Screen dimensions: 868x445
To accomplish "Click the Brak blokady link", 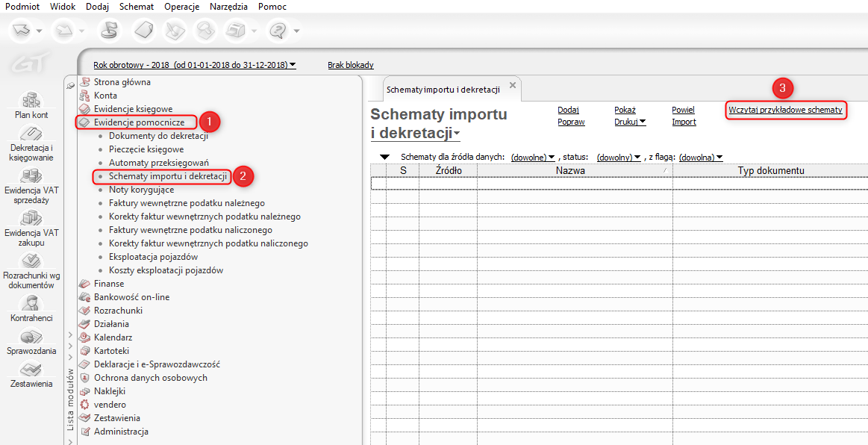I will click(x=351, y=65).
